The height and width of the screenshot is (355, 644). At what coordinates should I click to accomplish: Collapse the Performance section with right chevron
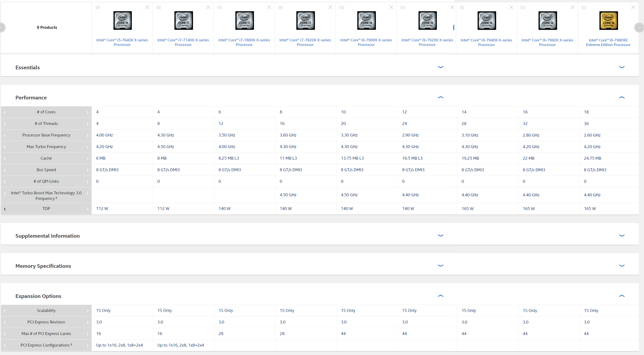coord(622,97)
